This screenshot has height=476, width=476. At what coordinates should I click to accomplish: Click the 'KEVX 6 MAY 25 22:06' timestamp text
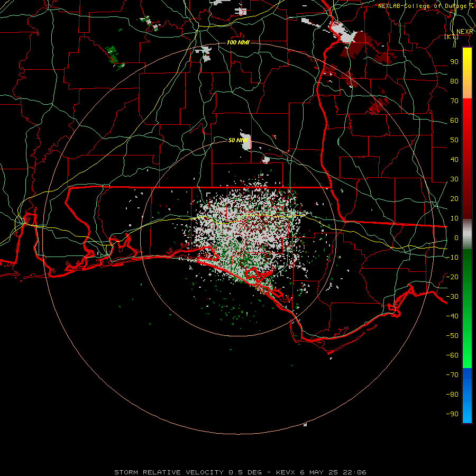321,472
